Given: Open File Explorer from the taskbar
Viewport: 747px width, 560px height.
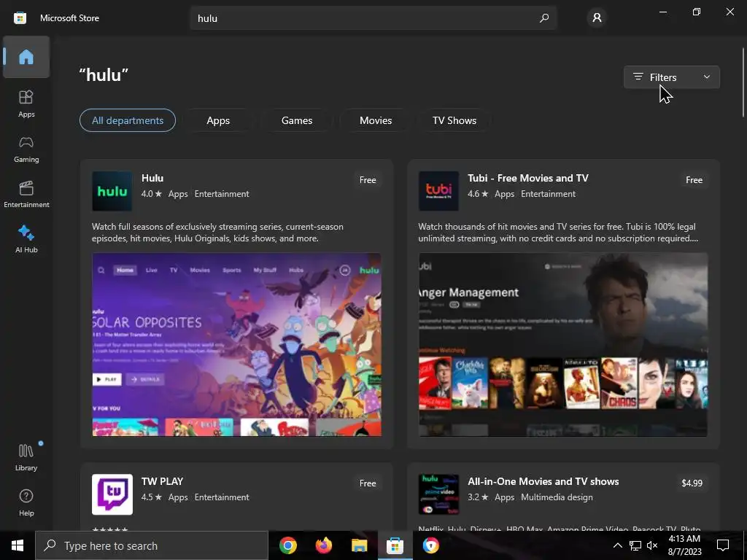Looking at the screenshot, I should pyautogui.click(x=359, y=545).
